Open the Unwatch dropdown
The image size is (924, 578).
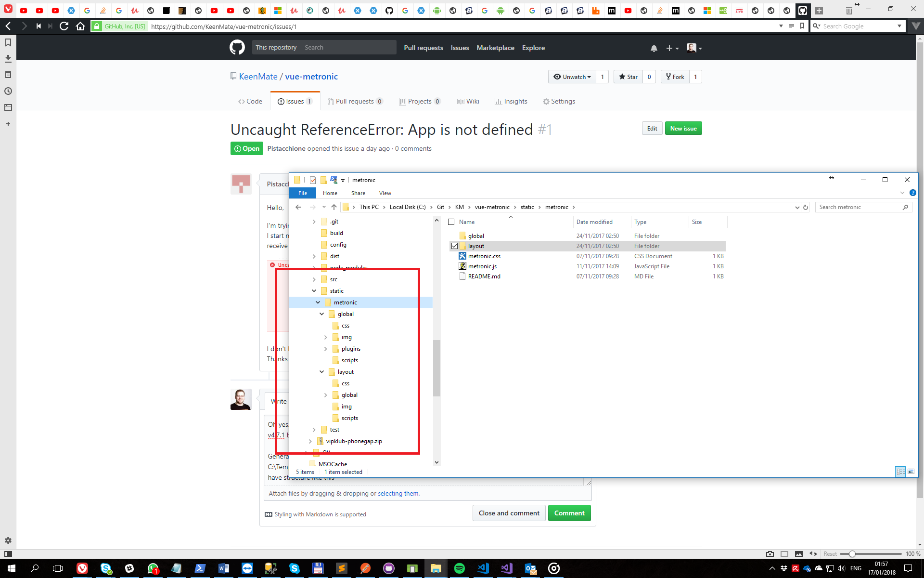[573, 77]
